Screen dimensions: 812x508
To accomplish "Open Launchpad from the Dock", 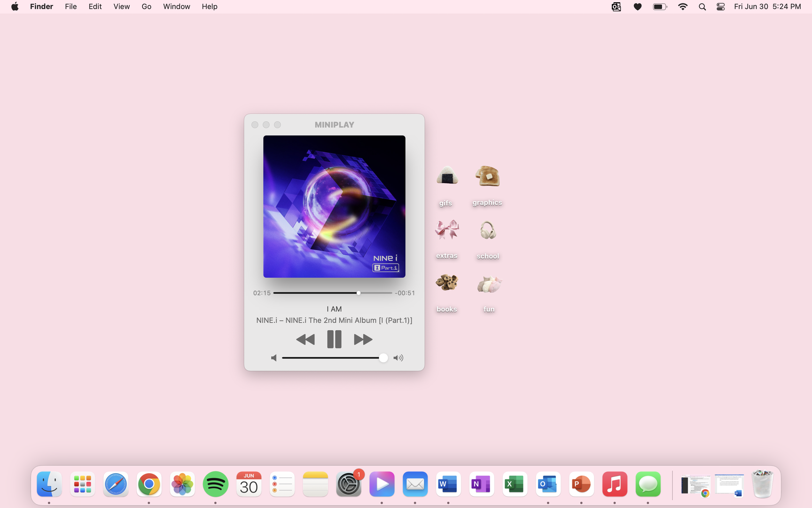I will pyautogui.click(x=82, y=484).
